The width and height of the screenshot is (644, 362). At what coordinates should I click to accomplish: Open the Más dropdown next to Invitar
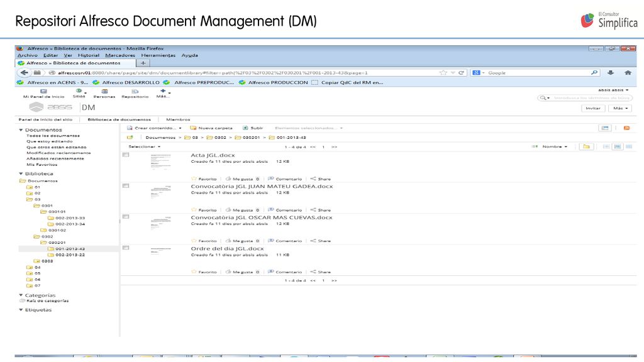coord(620,108)
